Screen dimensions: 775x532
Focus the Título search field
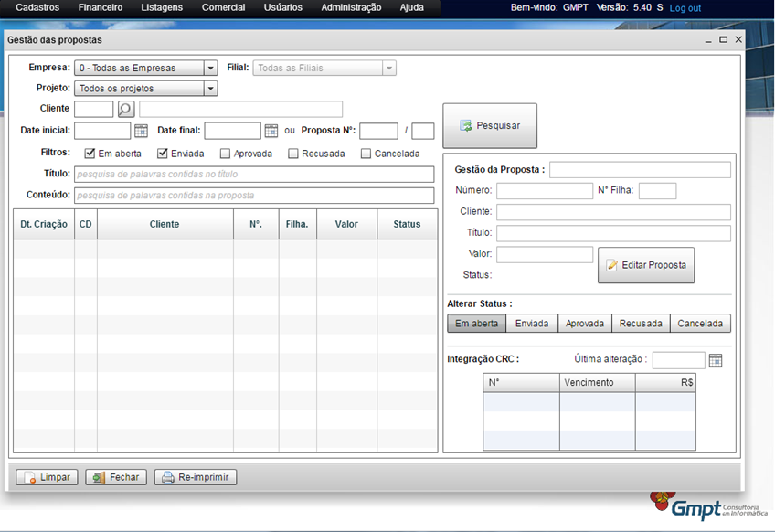click(x=254, y=174)
